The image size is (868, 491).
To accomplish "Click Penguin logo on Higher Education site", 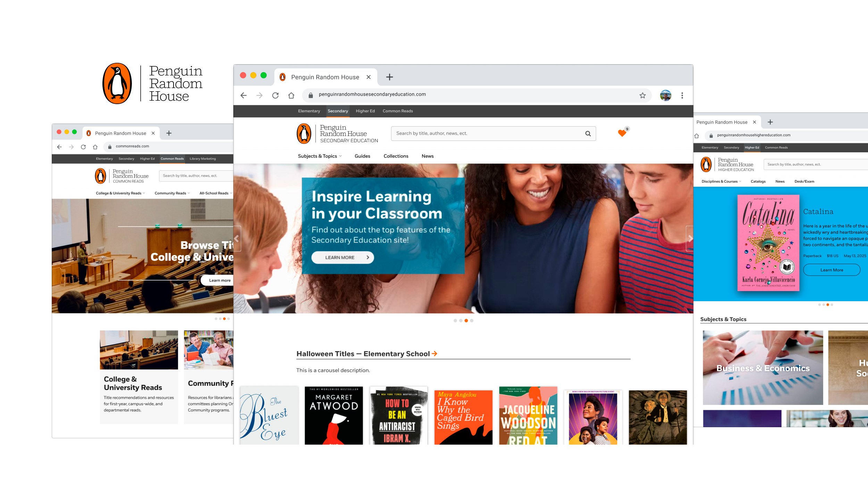I will coord(706,164).
